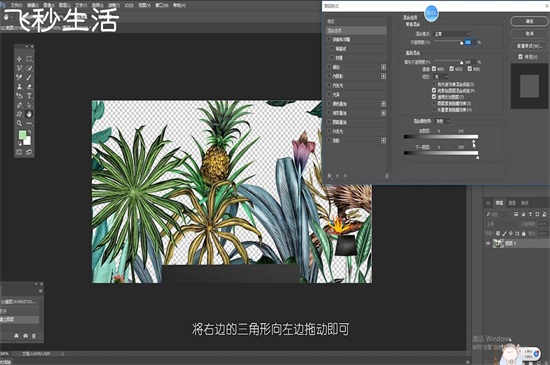Add another 描边 effect with plus button
This screenshot has width=550, height=365.
(383, 67)
